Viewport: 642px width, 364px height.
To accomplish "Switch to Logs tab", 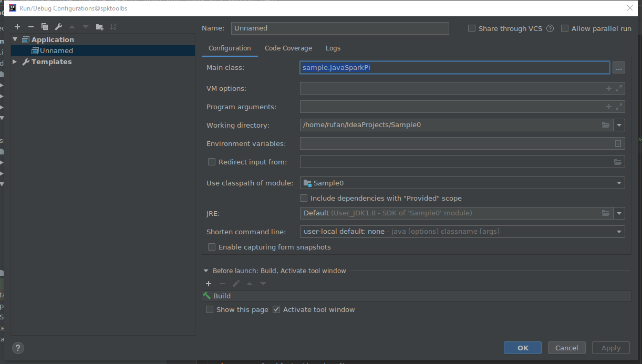I will pos(333,48).
